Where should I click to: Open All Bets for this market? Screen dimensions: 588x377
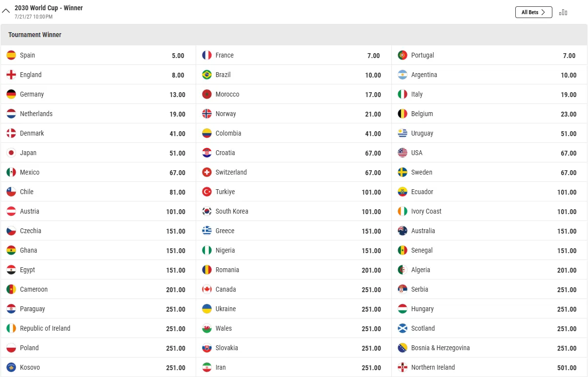533,12
